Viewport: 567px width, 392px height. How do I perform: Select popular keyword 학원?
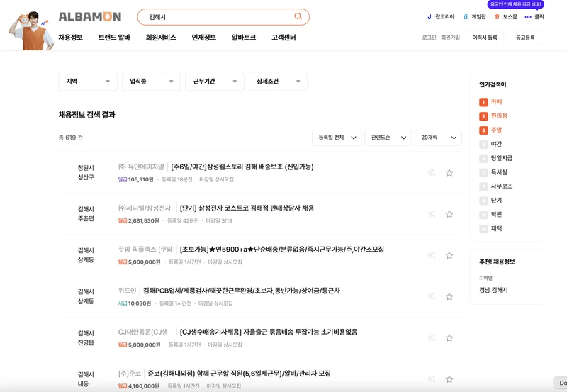click(x=496, y=215)
